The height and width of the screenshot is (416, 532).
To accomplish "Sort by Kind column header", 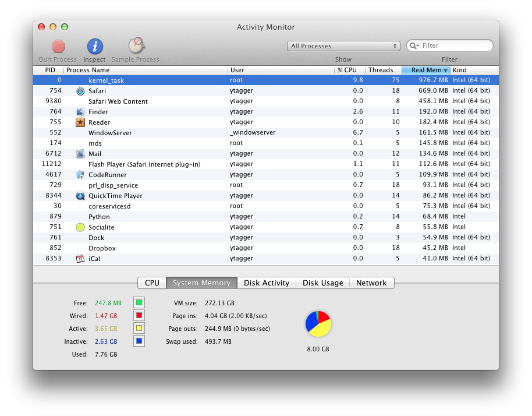I will point(474,70).
